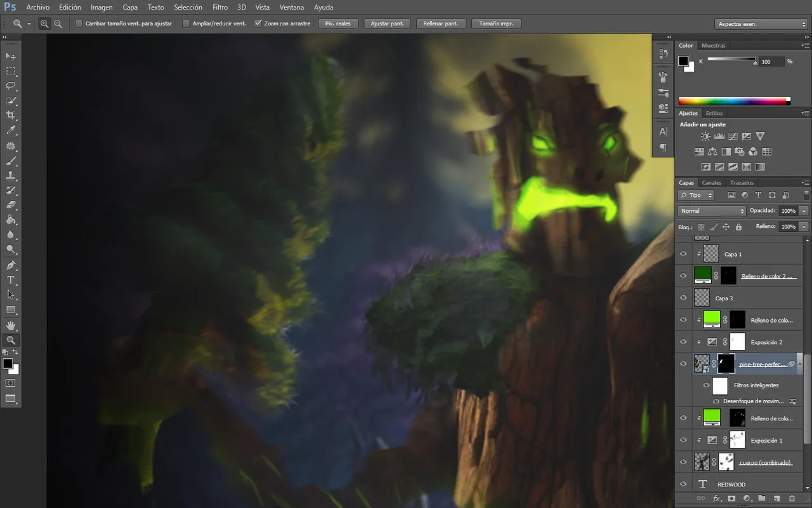Add a Gradient Map adjustment

point(760,167)
